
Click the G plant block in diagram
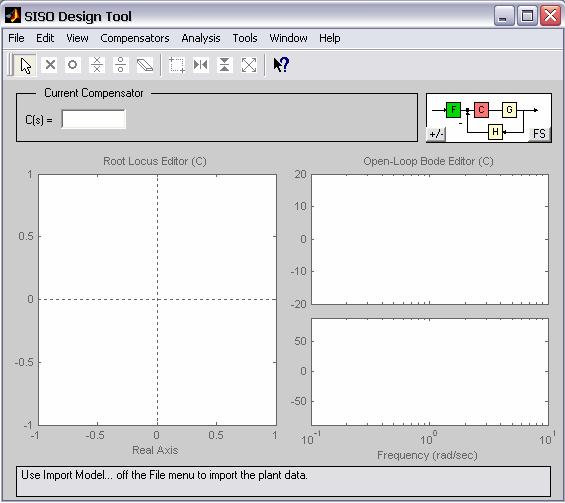[x=509, y=110]
